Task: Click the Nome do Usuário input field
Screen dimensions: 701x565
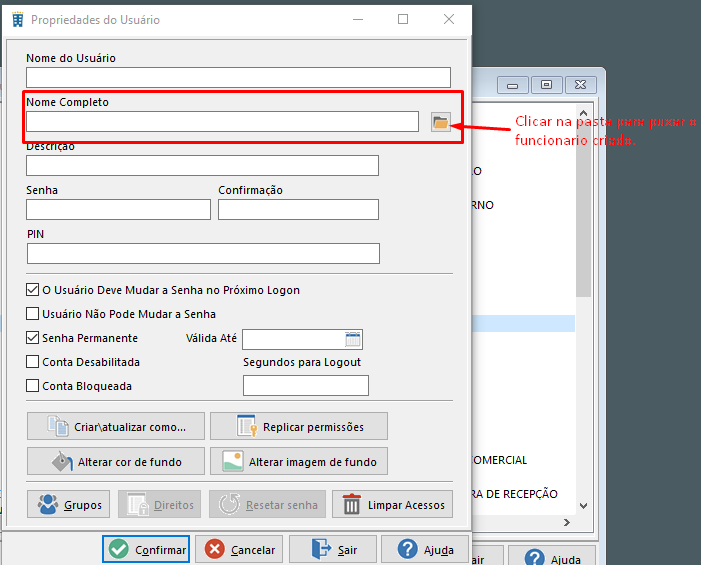Action: point(238,78)
